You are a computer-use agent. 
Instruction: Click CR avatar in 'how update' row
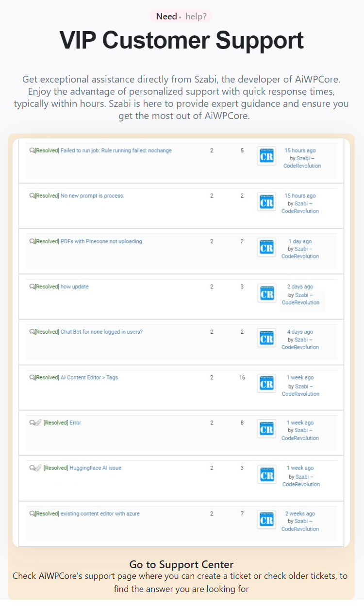[266, 293]
